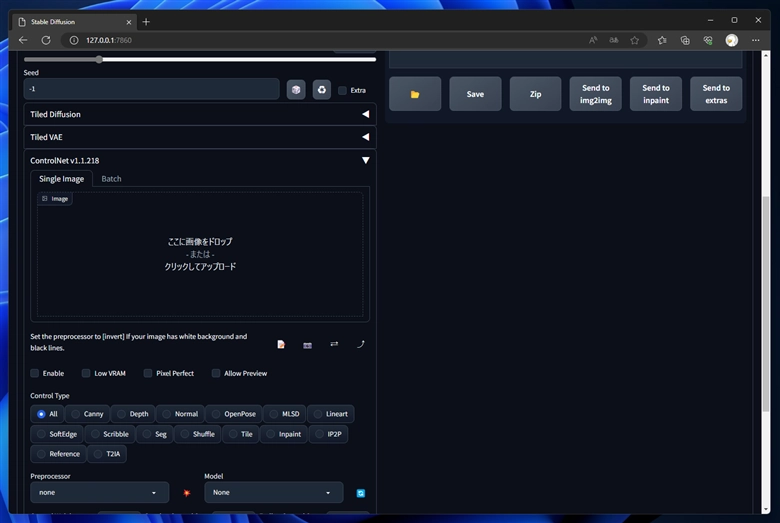The height and width of the screenshot is (523, 780).
Task: Click the ControlNet image drop area
Action: (x=200, y=254)
